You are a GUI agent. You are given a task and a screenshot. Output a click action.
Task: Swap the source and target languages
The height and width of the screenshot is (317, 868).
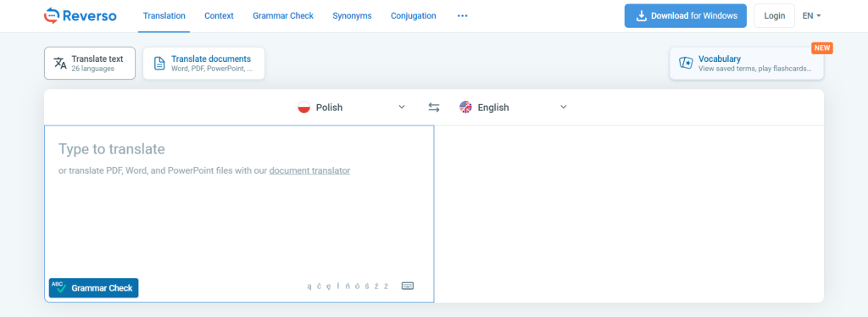click(x=434, y=108)
